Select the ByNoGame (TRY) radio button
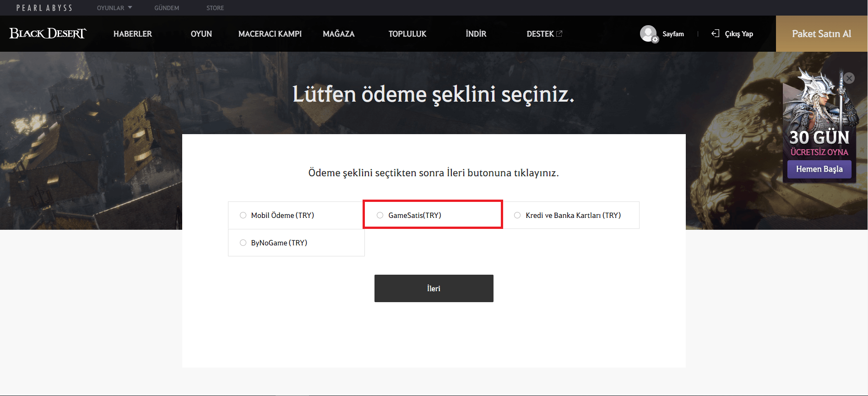Screen dimensions: 868x396 pos(243,243)
